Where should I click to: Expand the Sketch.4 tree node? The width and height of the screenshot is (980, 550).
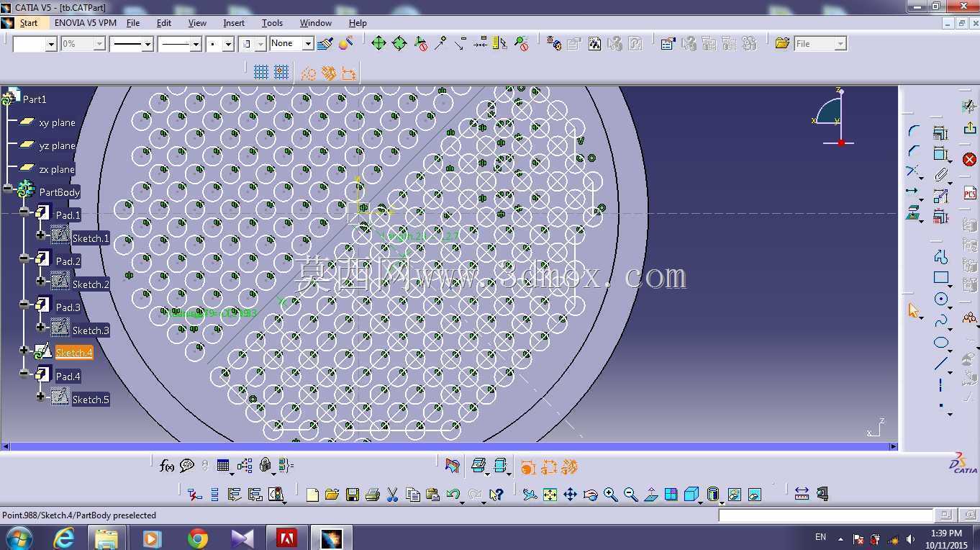tap(24, 351)
